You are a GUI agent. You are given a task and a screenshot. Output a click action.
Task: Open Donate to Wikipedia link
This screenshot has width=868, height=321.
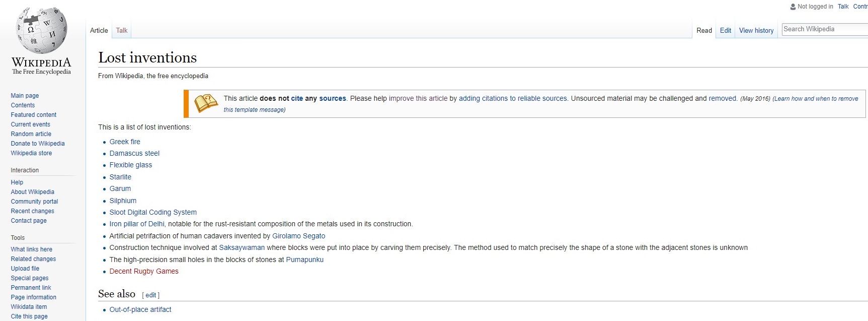[38, 144]
